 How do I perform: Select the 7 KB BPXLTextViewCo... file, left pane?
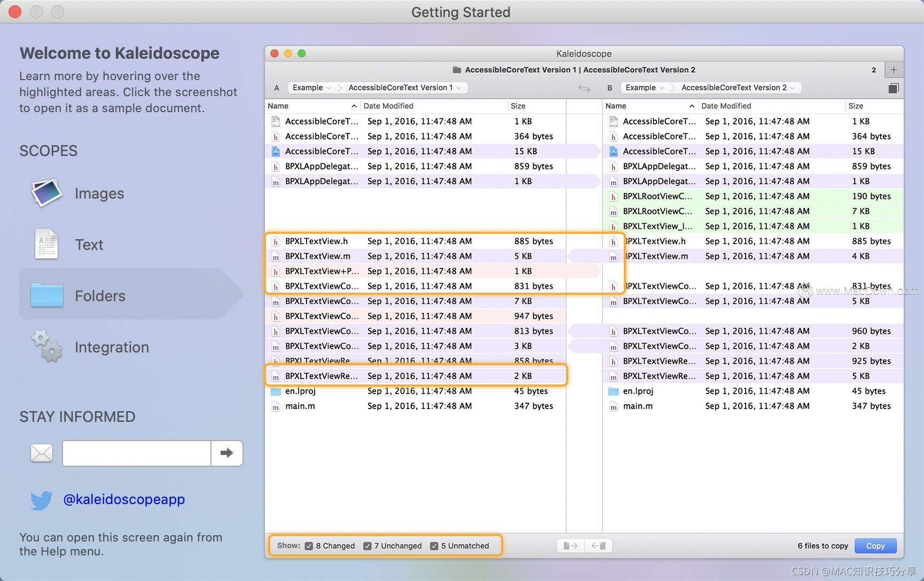(x=416, y=301)
